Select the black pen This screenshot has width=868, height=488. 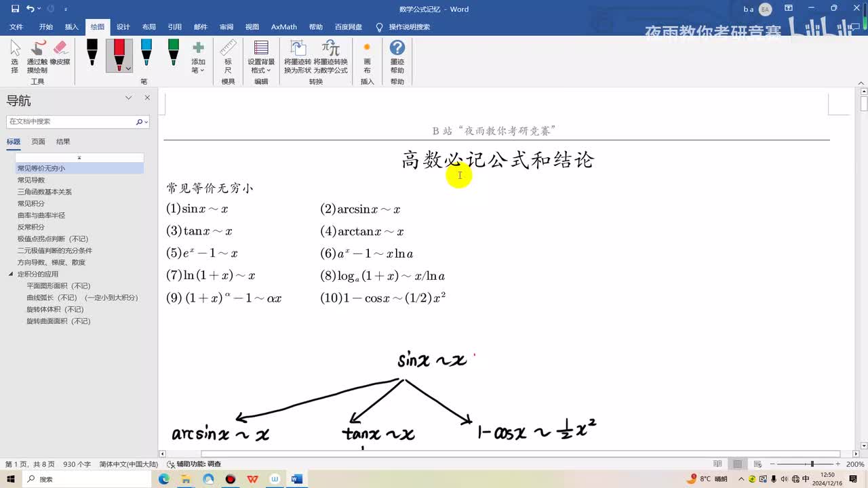tap(92, 53)
